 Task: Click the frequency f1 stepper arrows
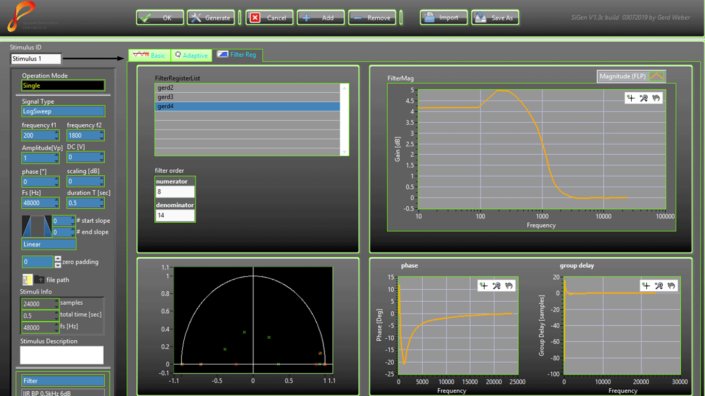(57, 135)
